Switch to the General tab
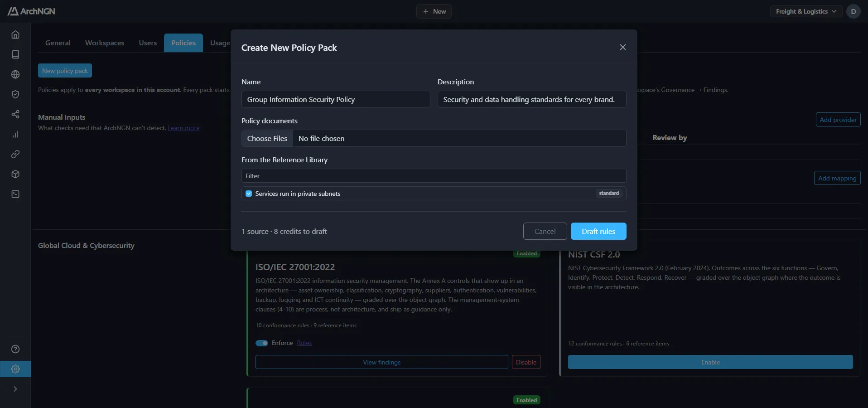The width and height of the screenshot is (868, 408). (58, 43)
